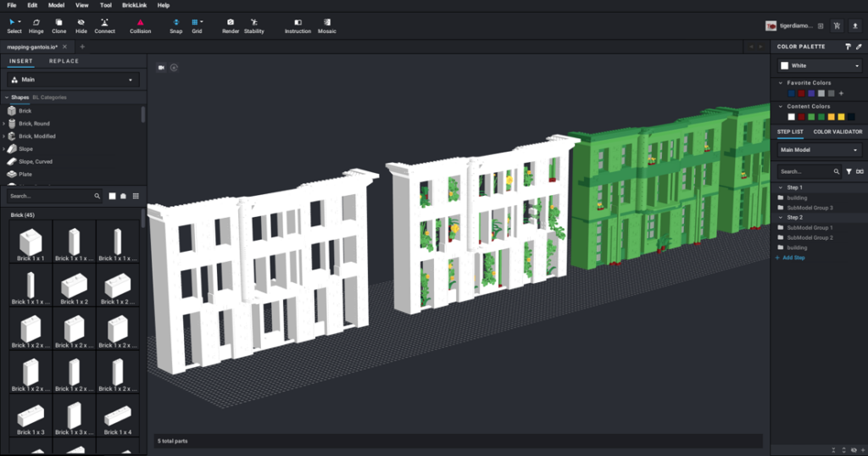The height and width of the screenshot is (456, 868).
Task: Click the account panel icon beside username
Action: 821,25
